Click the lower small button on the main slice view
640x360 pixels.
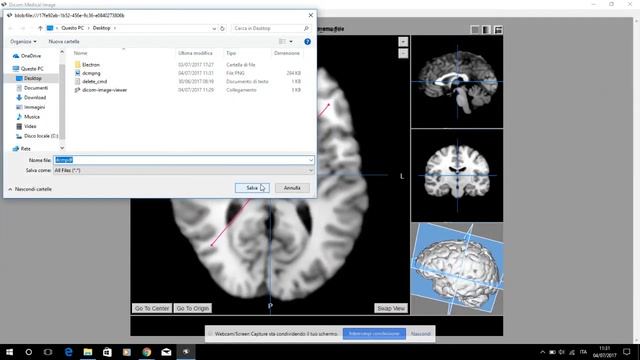click(403, 53)
